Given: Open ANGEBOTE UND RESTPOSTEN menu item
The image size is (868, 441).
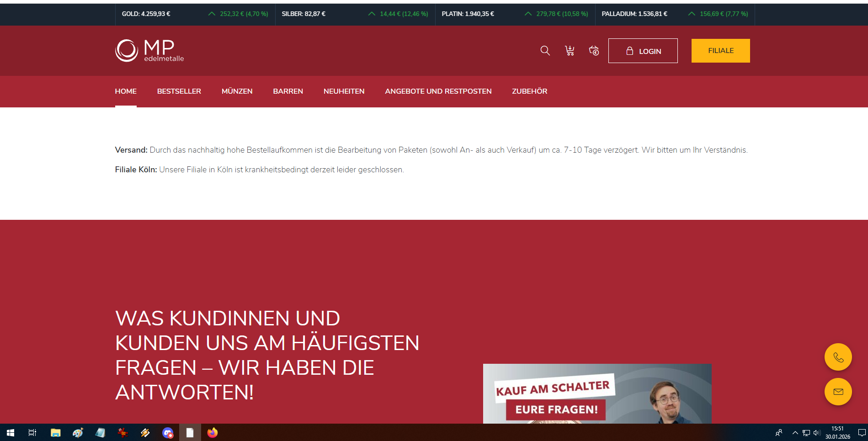Looking at the screenshot, I should click(438, 91).
